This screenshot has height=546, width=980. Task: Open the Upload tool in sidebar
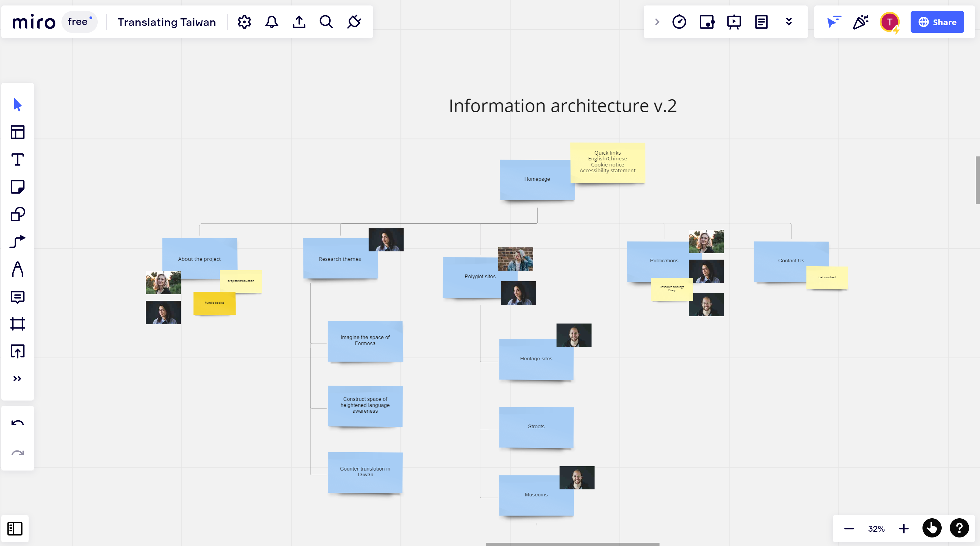pos(18,351)
